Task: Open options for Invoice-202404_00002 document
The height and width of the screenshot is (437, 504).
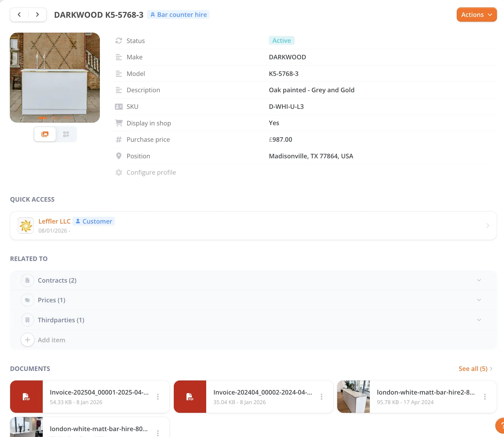Action: click(x=321, y=397)
